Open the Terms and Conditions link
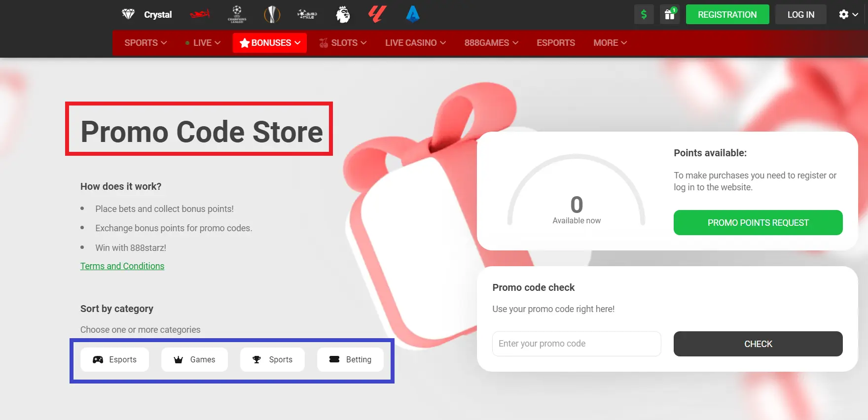The image size is (868, 420). point(122,266)
